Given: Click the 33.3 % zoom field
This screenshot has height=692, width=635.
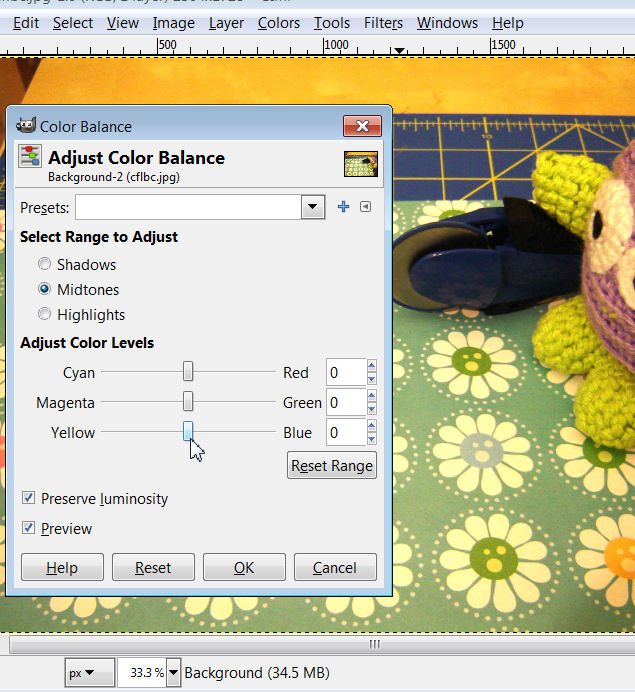Looking at the screenshot, I should (x=142, y=673).
